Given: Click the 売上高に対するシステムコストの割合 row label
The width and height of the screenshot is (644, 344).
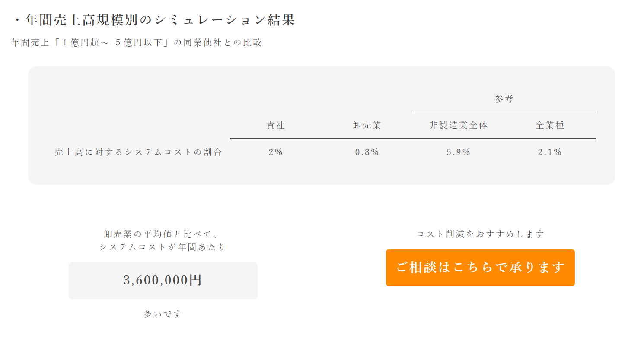Looking at the screenshot, I should coord(138,152).
